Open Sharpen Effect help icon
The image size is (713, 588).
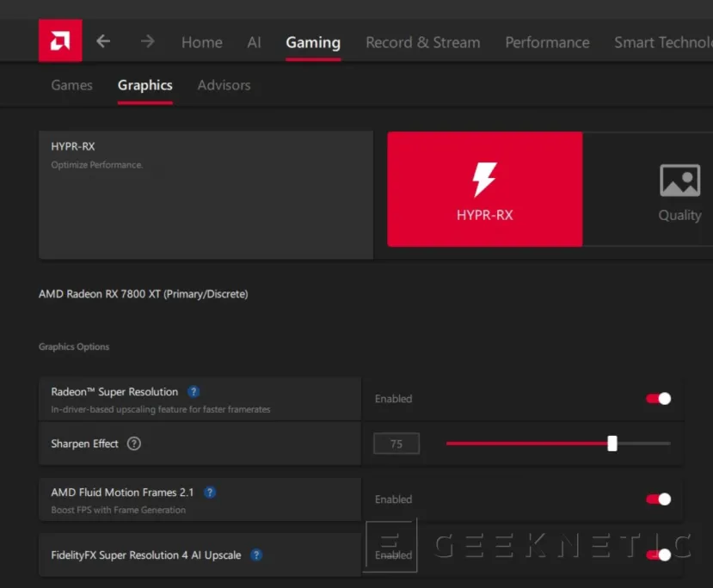click(133, 444)
